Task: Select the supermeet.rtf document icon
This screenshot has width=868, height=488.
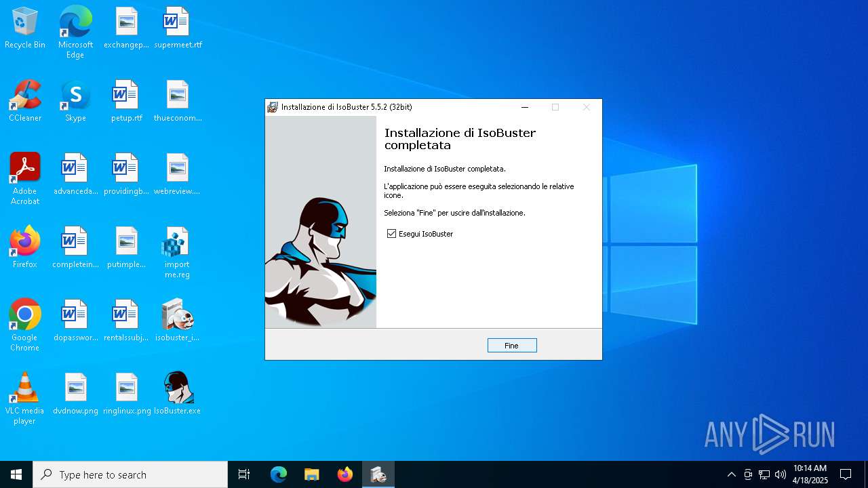Action: coord(178,28)
